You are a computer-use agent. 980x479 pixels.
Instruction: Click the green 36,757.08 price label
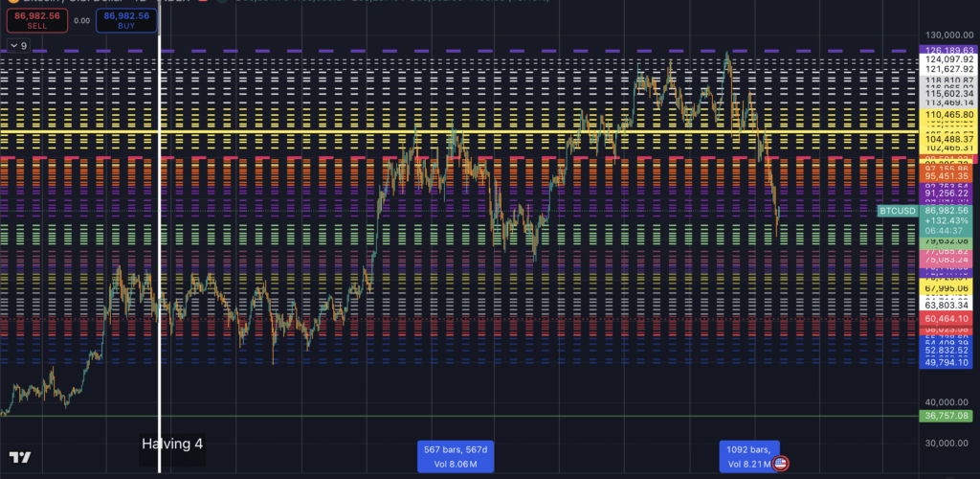[x=946, y=416]
